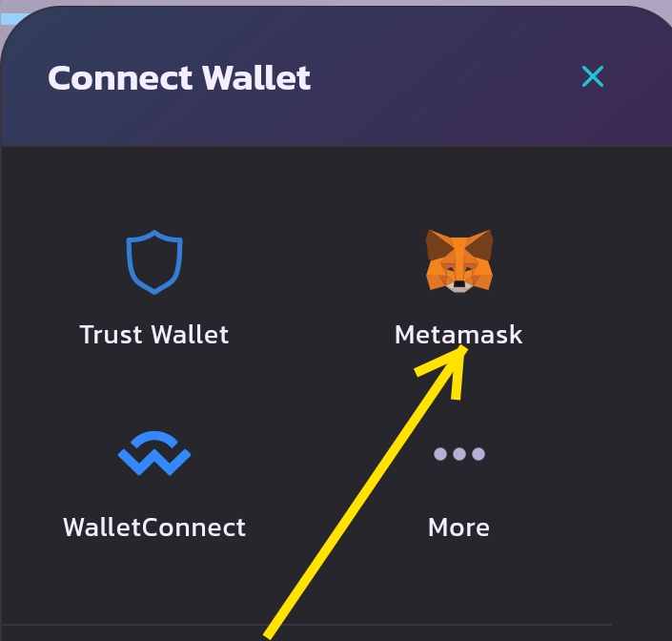Click the first dot of More icon
Image resolution: width=672 pixels, height=641 pixels.
coord(440,454)
